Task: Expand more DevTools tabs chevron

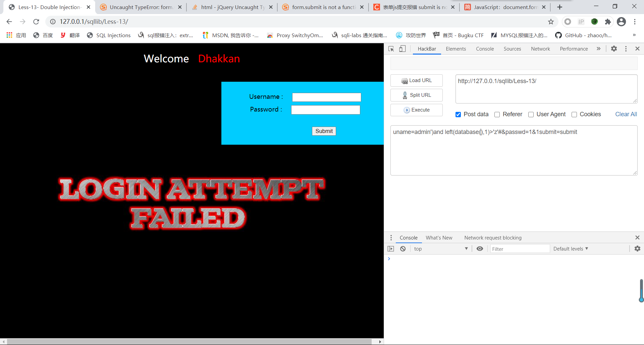Action: 598,49
